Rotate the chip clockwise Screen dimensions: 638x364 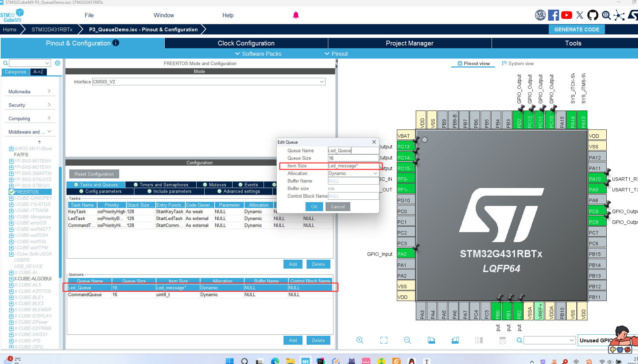point(431,340)
